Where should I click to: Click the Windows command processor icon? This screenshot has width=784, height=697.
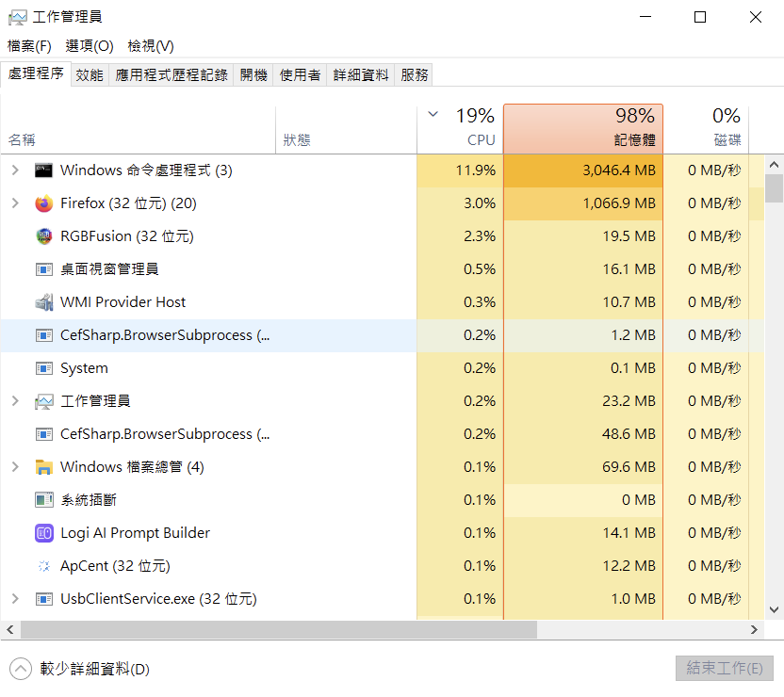pos(43,170)
